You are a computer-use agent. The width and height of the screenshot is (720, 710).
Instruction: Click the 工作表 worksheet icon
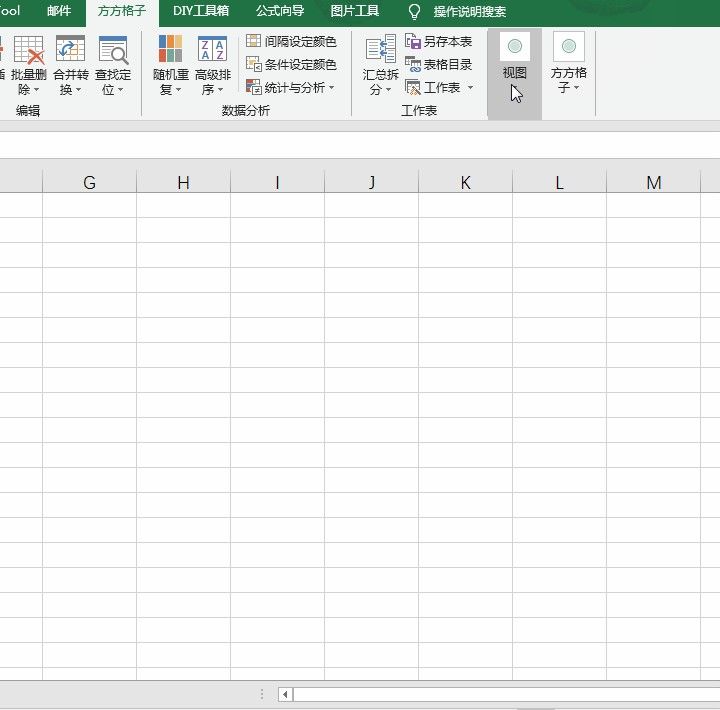[413, 87]
